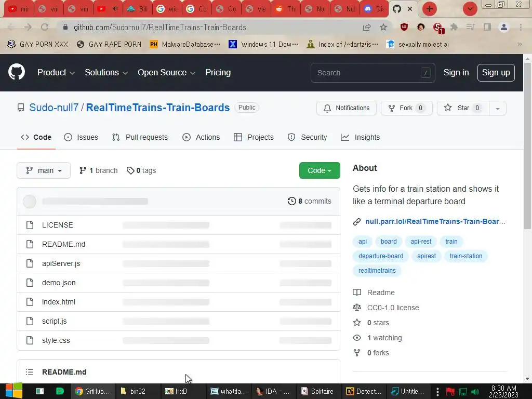532x399 pixels.
Task: Open the uBlock Origin extension icon
Action: click(x=404, y=27)
